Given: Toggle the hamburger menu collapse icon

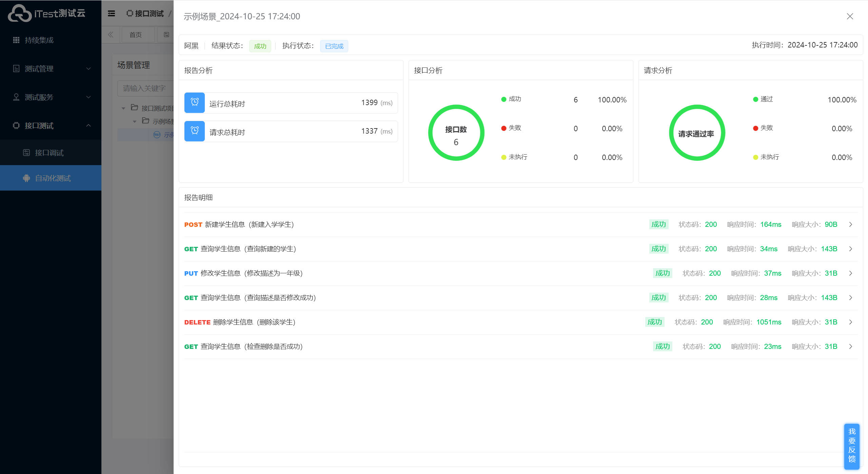Looking at the screenshot, I should click(x=111, y=14).
